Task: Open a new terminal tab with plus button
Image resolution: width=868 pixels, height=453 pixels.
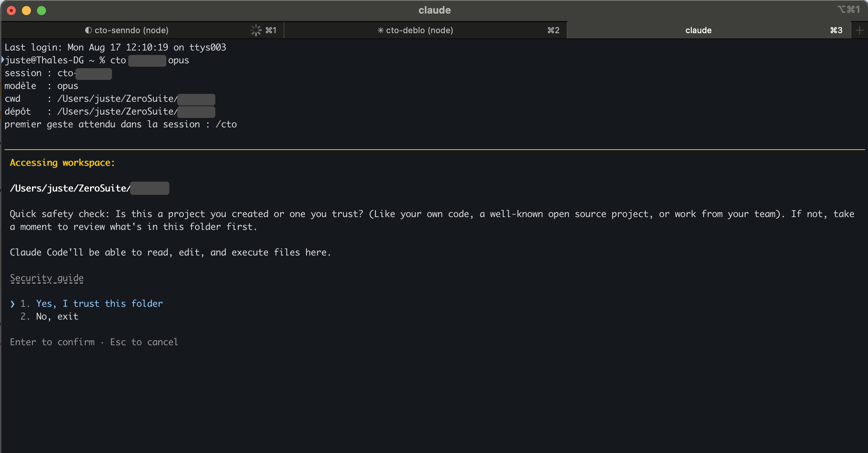Action: [859, 30]
